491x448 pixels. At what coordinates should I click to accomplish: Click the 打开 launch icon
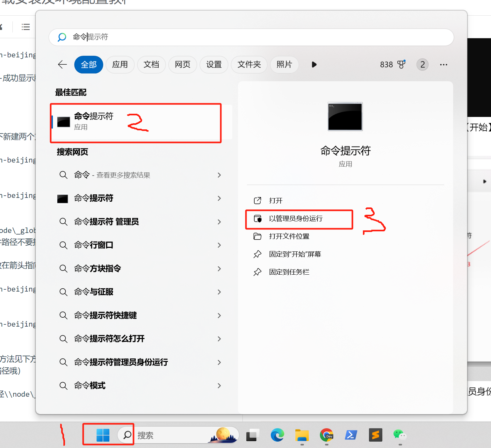pyautogui.click(x=257, y=201)
